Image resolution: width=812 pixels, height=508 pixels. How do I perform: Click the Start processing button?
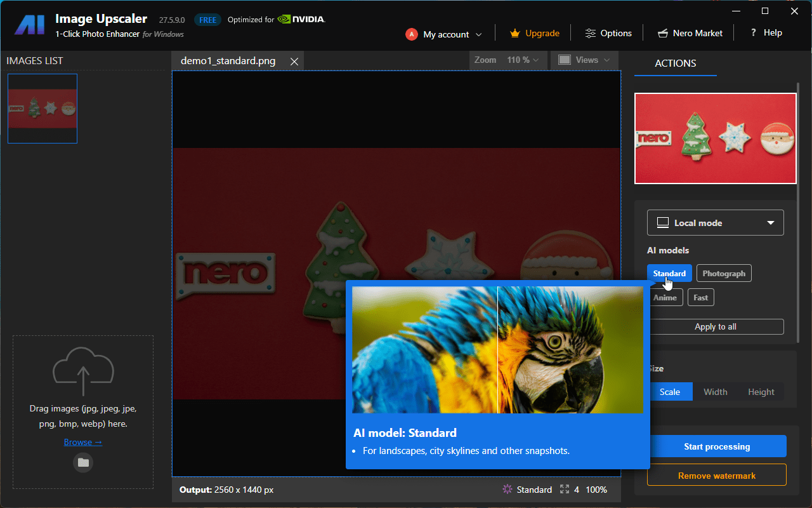[717, 446]
